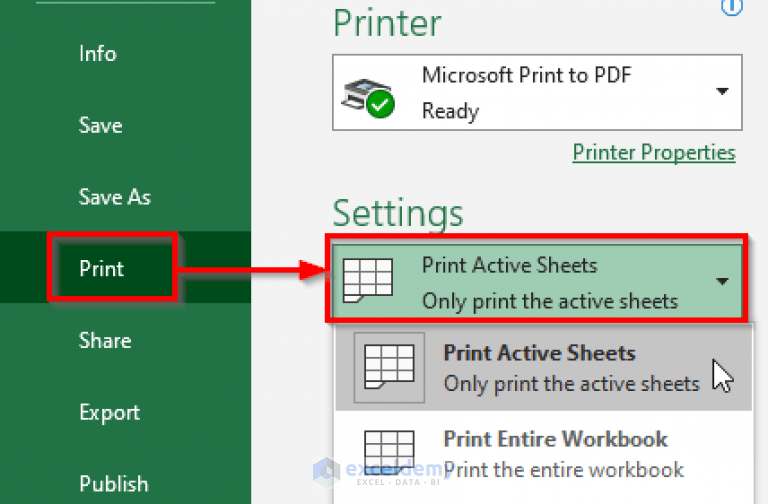This screenshot has width=768, height=504.
Task: Expand the Microsoft Print to PDF dropdown arrow
Action: (x=722, y=91)
